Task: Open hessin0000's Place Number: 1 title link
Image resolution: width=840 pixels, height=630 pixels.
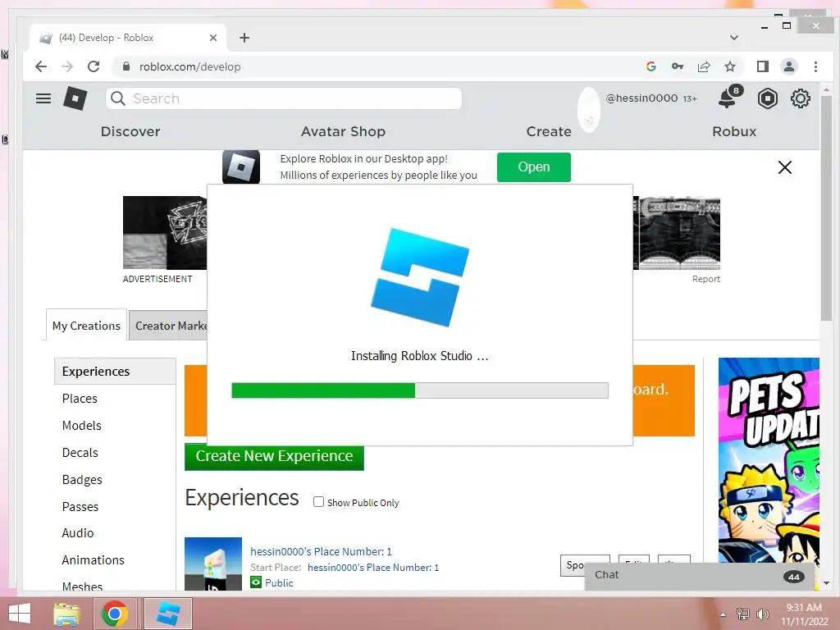Action: point(321,551)
